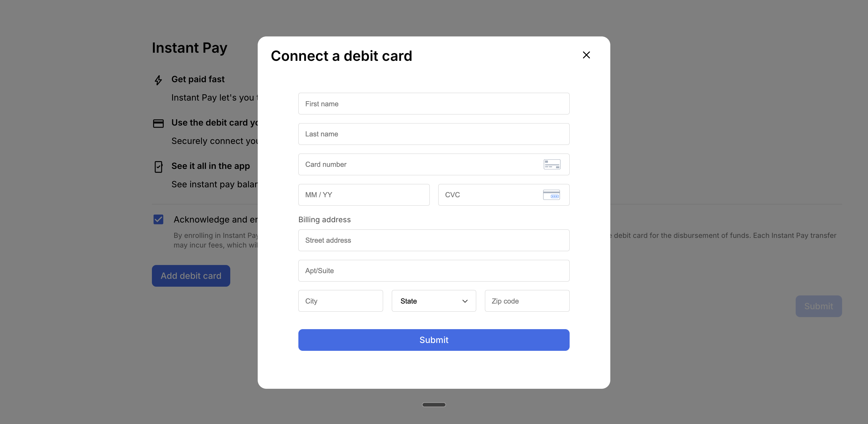Submit the debit card form
Screen dimensions: 868x424
pyautogui.click(x=434, y=340)
